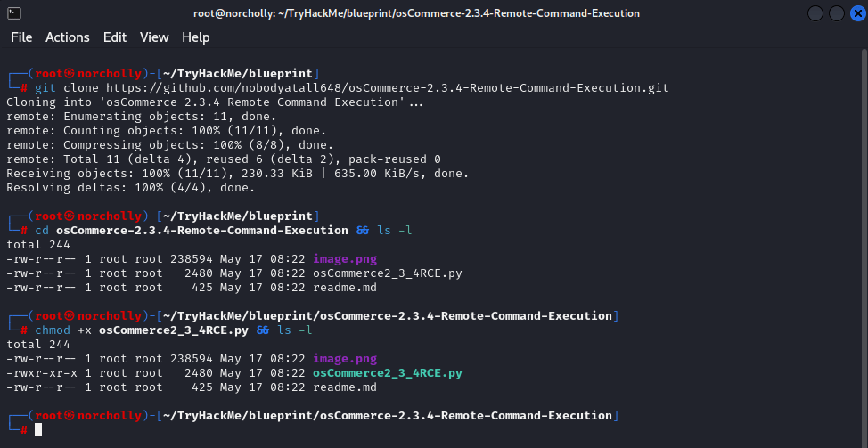Open the Edit menu
The image size is (868, 448).
coord(115,37)
